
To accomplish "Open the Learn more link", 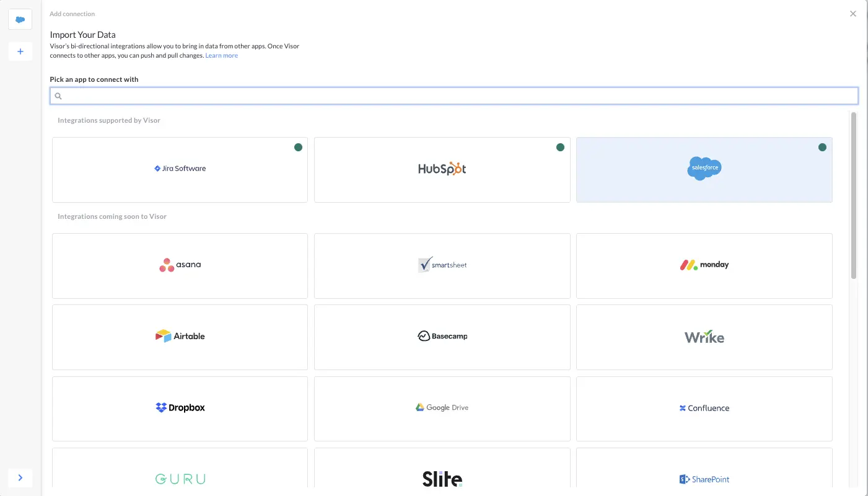I will click(x=222, y=56).
